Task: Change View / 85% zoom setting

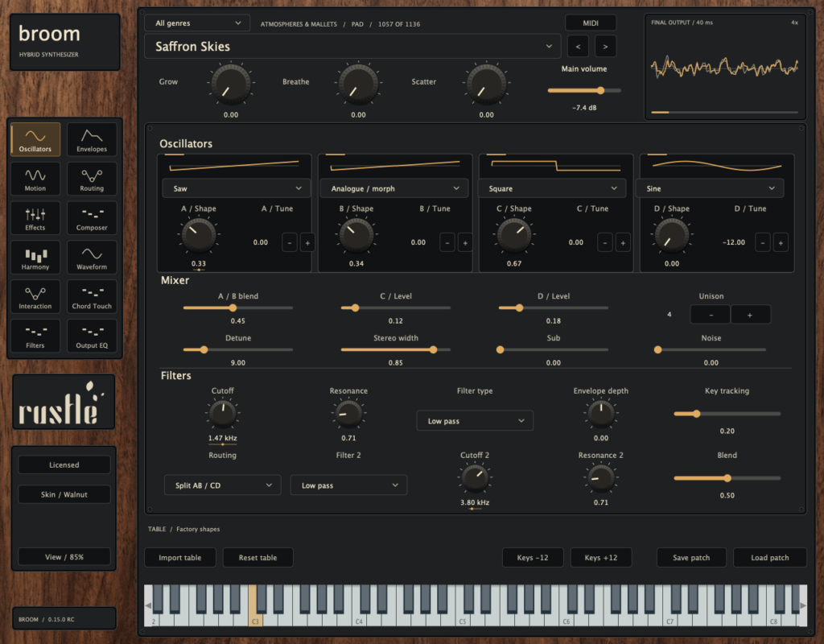Action: [x=64, y=557]
